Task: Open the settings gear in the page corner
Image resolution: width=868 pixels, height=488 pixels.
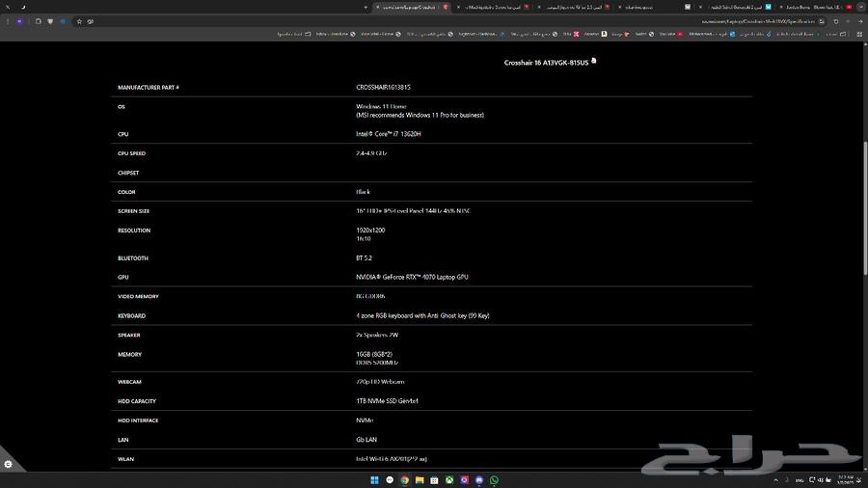Action: pyautogui.click(x=8, y=464)
